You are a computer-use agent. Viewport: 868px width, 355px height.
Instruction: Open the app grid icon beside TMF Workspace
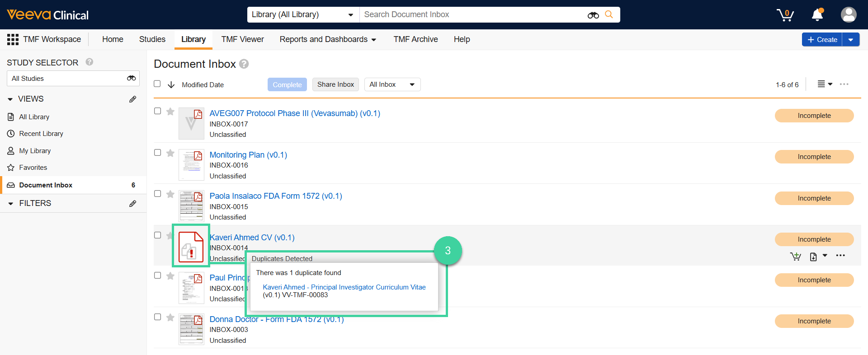point(13,39)
